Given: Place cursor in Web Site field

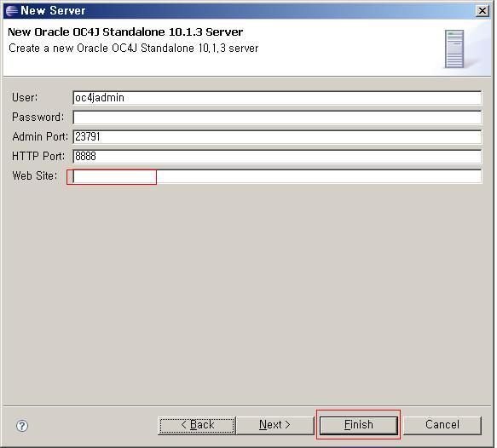Looking at the screenshot, I should [x=277, y=176].
